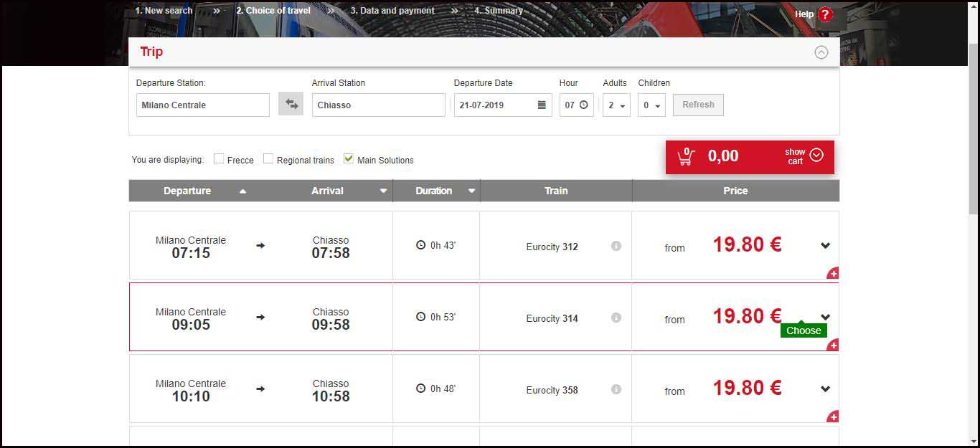Click arrow icon in the 09:05 train row

(260, 318)
